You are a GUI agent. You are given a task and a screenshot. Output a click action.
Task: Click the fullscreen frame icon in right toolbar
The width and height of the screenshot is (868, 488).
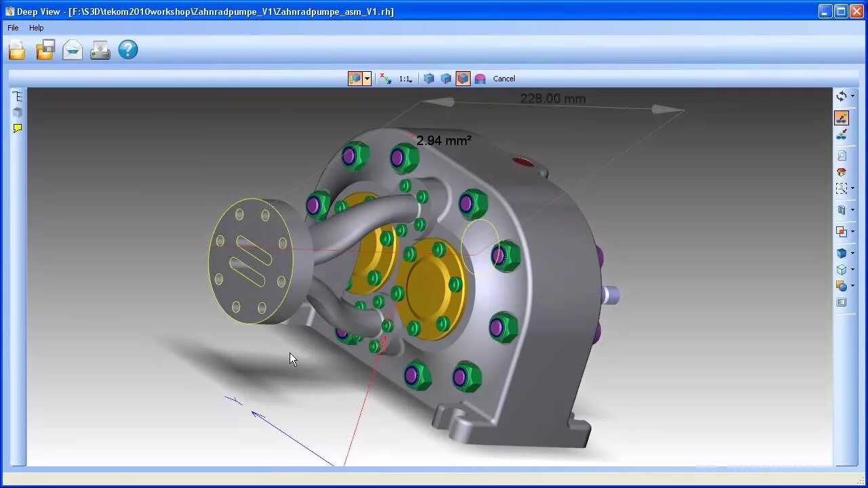842,302
